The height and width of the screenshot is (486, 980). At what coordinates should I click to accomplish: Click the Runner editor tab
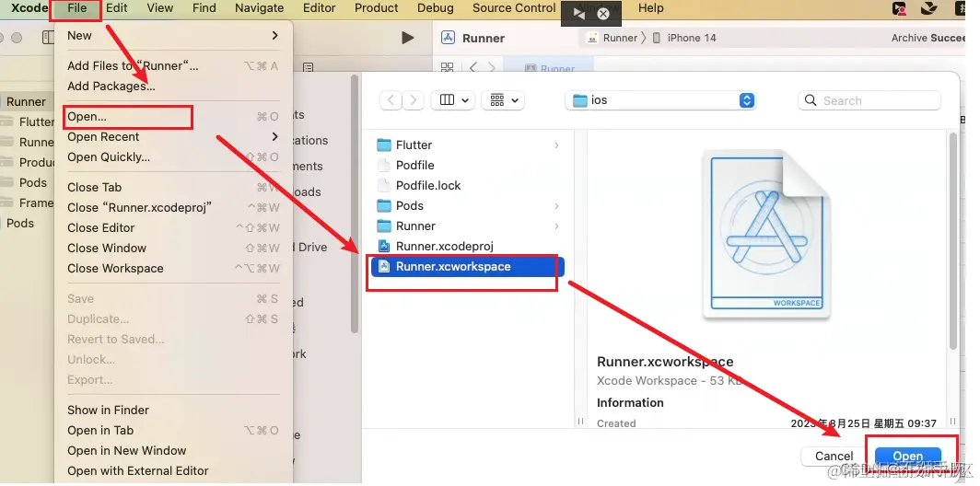point(549,68)
